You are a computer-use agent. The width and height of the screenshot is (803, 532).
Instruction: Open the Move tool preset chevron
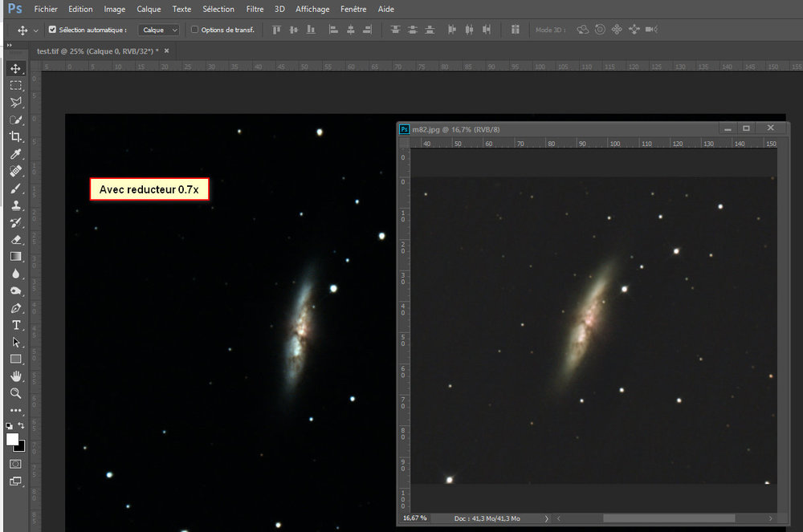(x=35, y=29)
